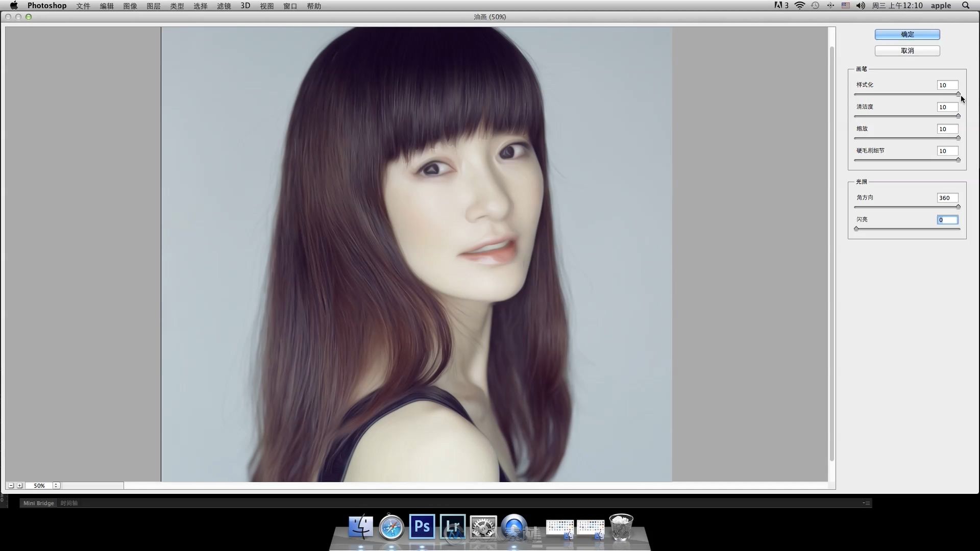Click the first minimized window in dock

click(560, 529)
